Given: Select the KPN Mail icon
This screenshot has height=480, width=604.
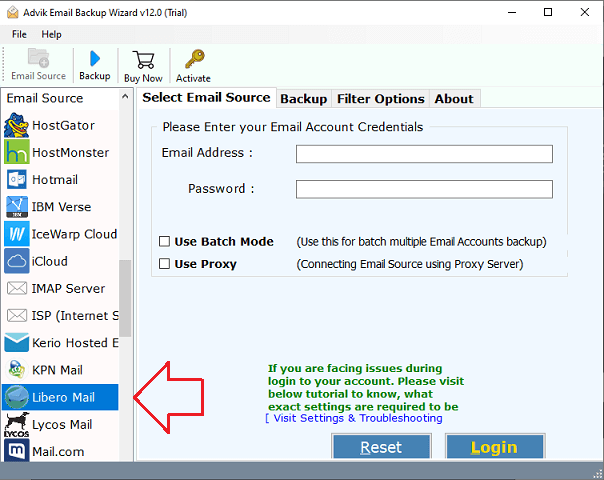Looking at the screenshot, I should (x=17, y=370).
